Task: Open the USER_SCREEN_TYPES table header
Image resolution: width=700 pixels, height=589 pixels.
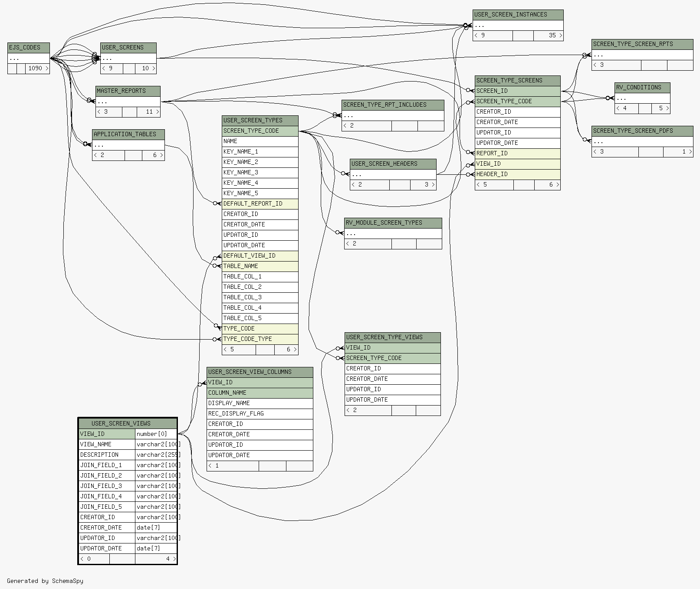Action: coord(260,121)
